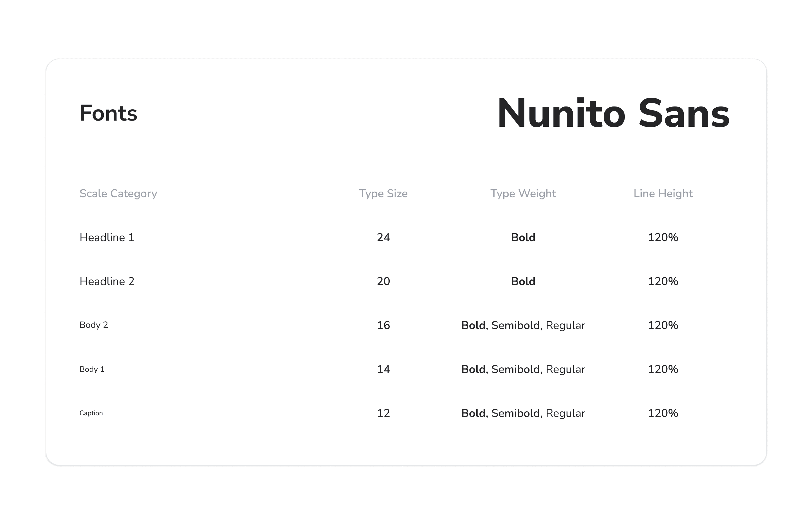Click 120% line height in Caption row
The height and width of the screenshot is (524, 812).
[x=663, y=413]
